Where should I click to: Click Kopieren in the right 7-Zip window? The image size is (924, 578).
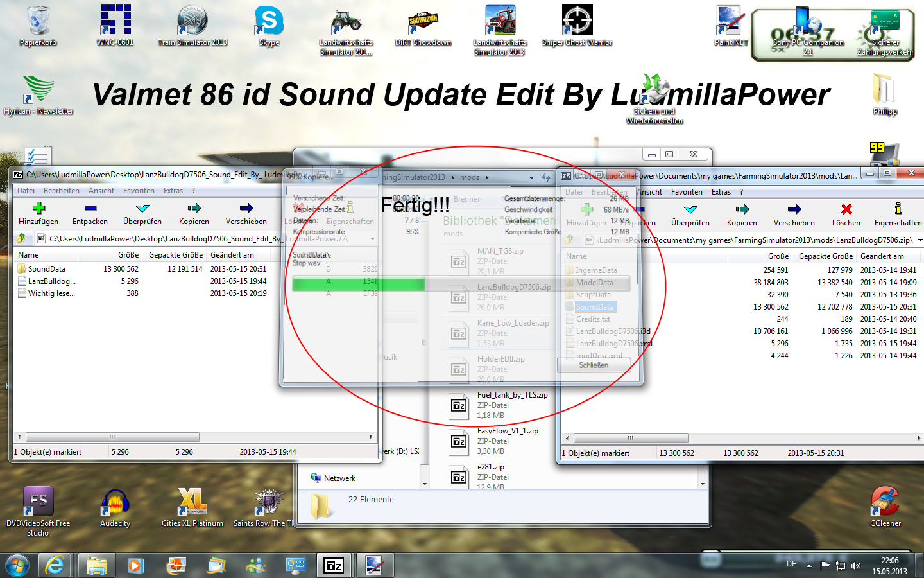coord(742,215)
